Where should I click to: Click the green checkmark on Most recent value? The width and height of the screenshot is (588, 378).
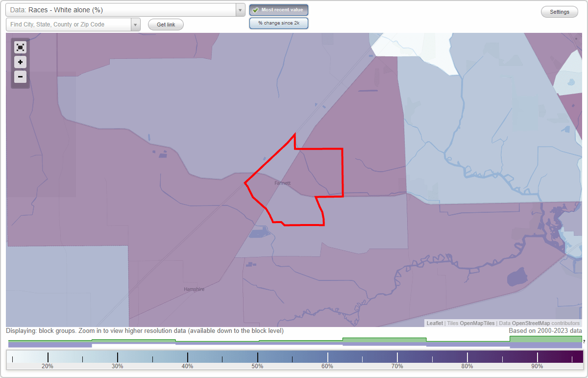pyautogui.click(x=255, y=9)
